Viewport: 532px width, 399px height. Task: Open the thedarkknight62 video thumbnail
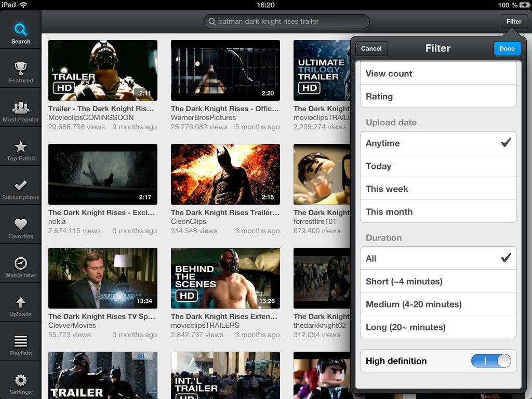pos(322,278)
